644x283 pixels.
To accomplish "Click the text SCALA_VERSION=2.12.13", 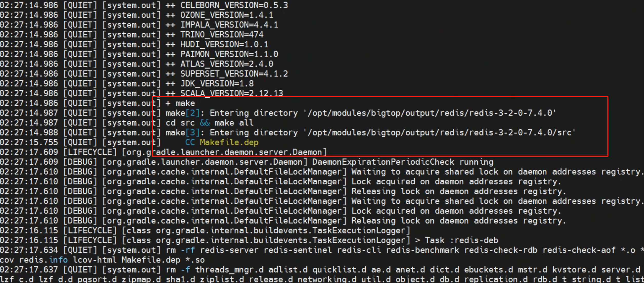I will [232, 93].
